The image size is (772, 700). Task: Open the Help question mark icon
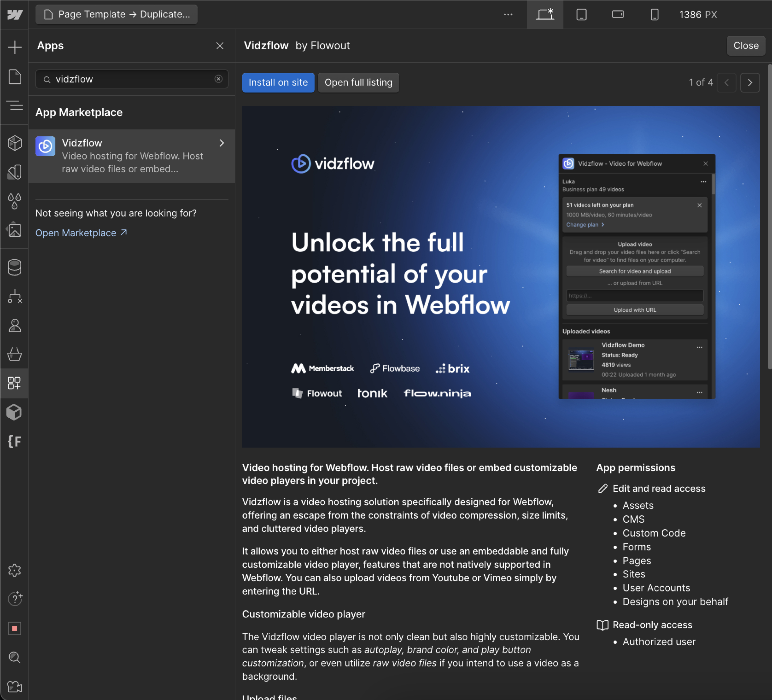click(14, 598)
